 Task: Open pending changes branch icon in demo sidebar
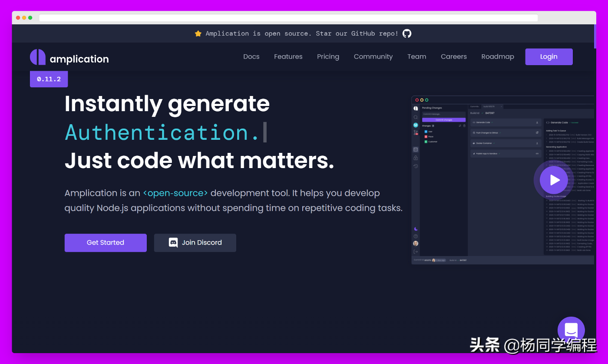[x=416, y=132]
